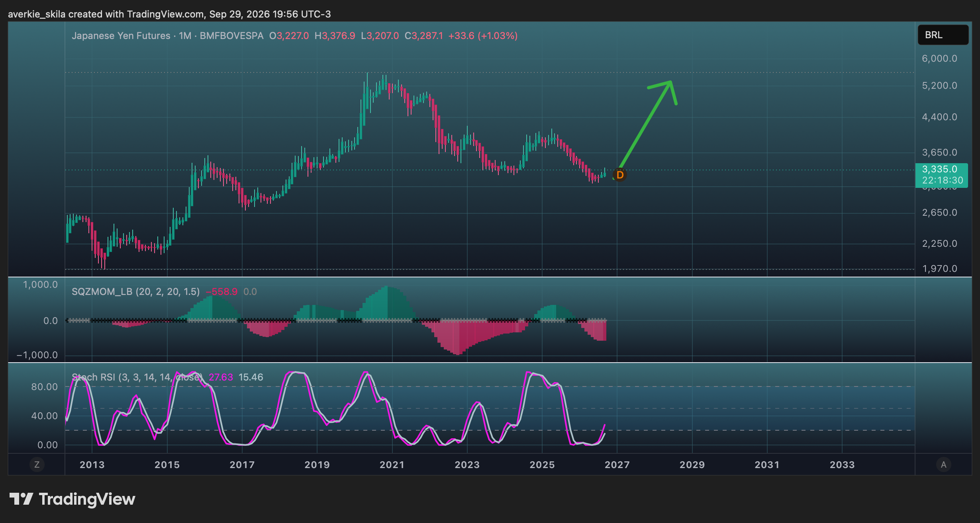The width and height of the screenshot is (980, 523).
Task: Click the Stoch RSI indicator legend
Action: click(137, 377)
